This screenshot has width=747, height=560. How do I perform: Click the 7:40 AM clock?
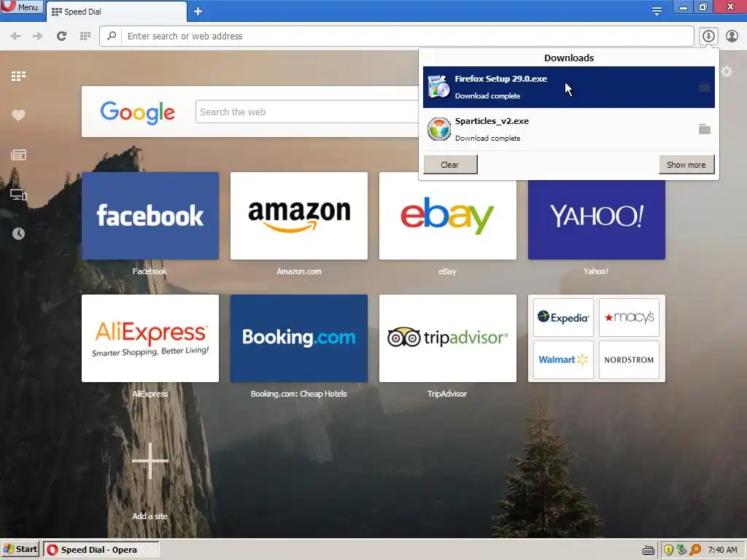click(x=722, y=550)
